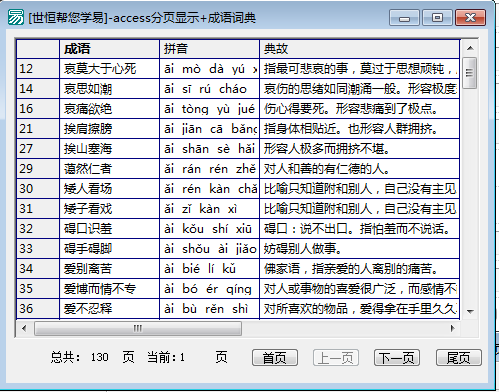Click the horizontal scrollbar thumb
The image size is (499, 392).
coord(138,328)
